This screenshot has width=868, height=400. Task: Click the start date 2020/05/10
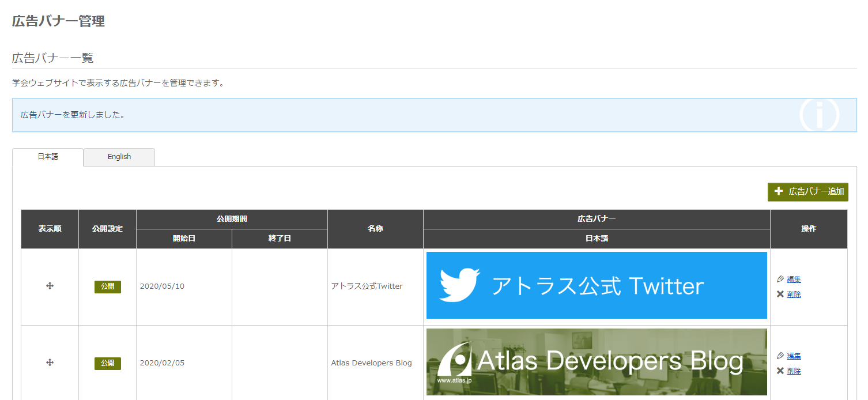click(162, 286)
